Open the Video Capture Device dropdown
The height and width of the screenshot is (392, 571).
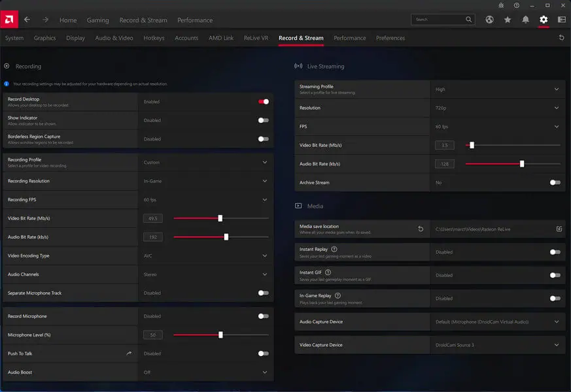point(498,345)
